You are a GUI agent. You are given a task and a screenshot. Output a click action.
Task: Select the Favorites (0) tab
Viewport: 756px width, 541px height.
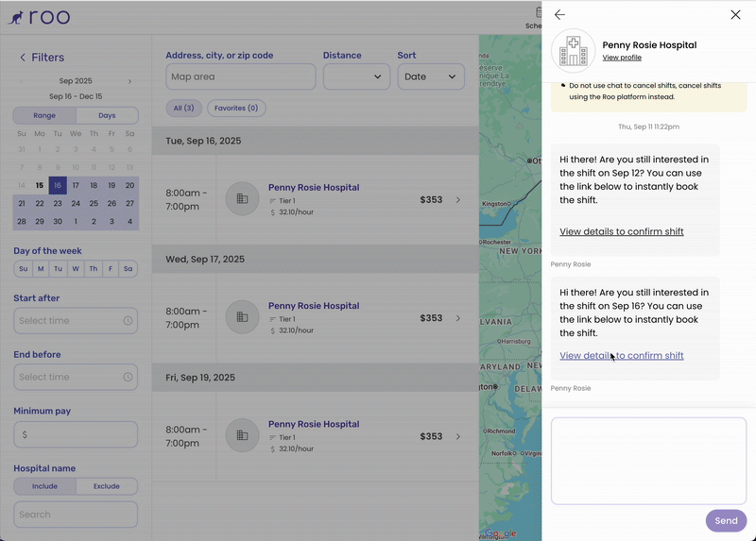click(236, 108)
